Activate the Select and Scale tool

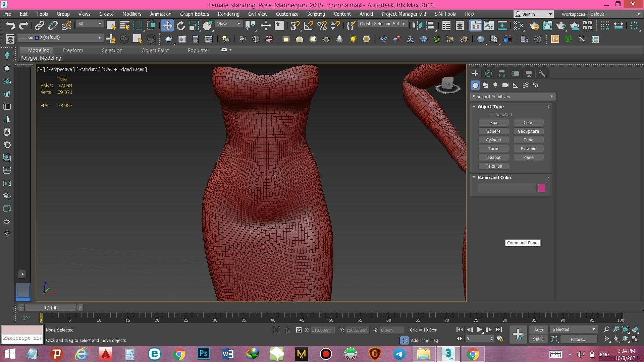pyautogui.click(x=194, y=25)
